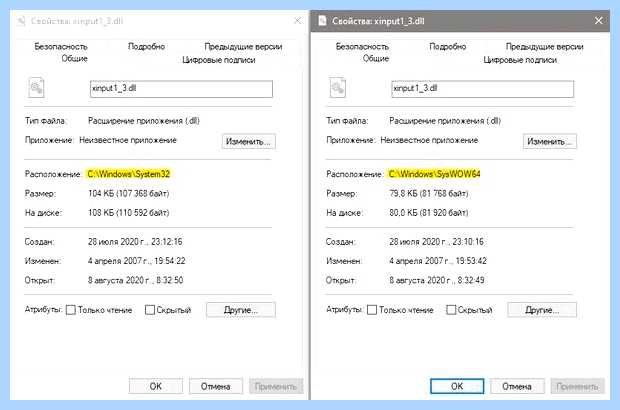620x410 pixels.
Task: Click "Изменить..." in the System32 window
Action: tap(248, 142)
